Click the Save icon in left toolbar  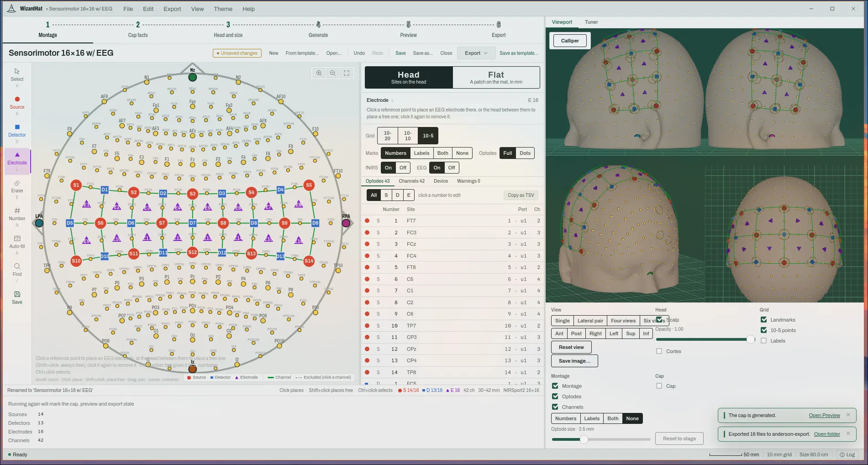click(17, 297)
